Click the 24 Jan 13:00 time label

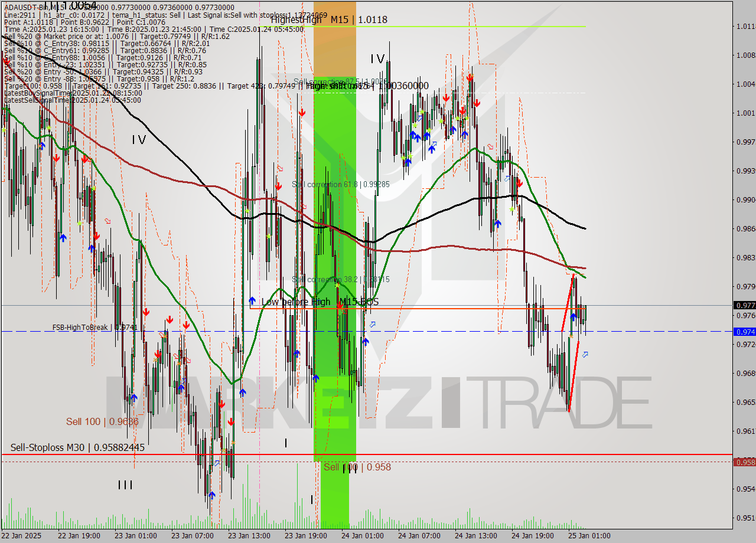475,536
